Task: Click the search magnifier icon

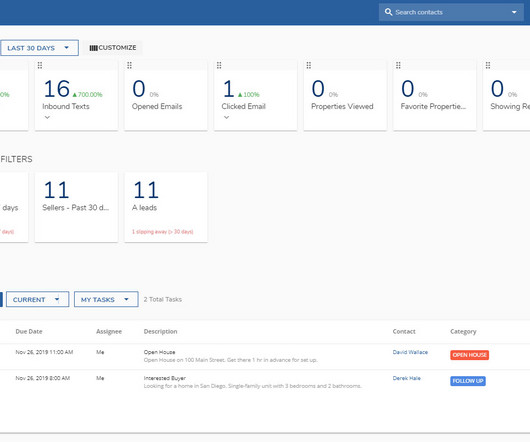Action: [388, 12]
